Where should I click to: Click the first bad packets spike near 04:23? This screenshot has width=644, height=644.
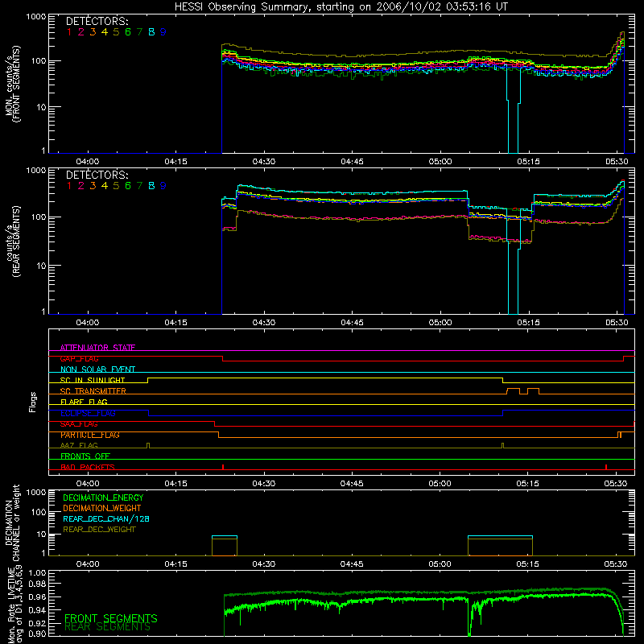point(223,467)
